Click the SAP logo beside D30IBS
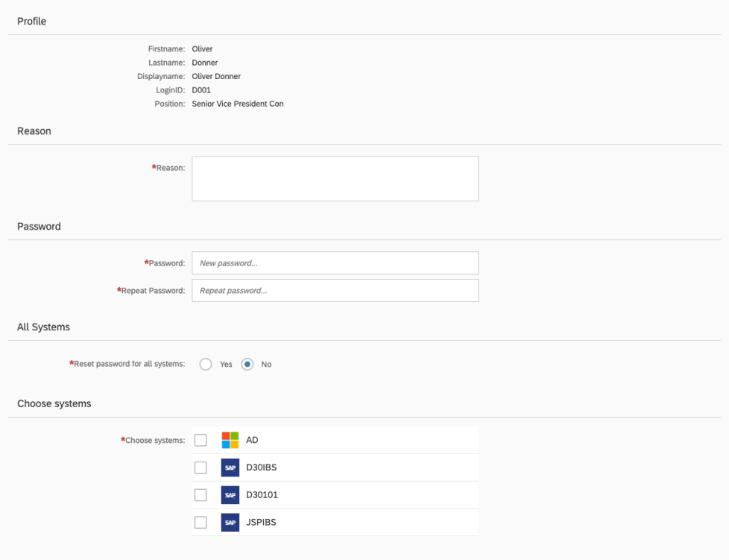Screen dimensions: 729x560 coord(230,468)
